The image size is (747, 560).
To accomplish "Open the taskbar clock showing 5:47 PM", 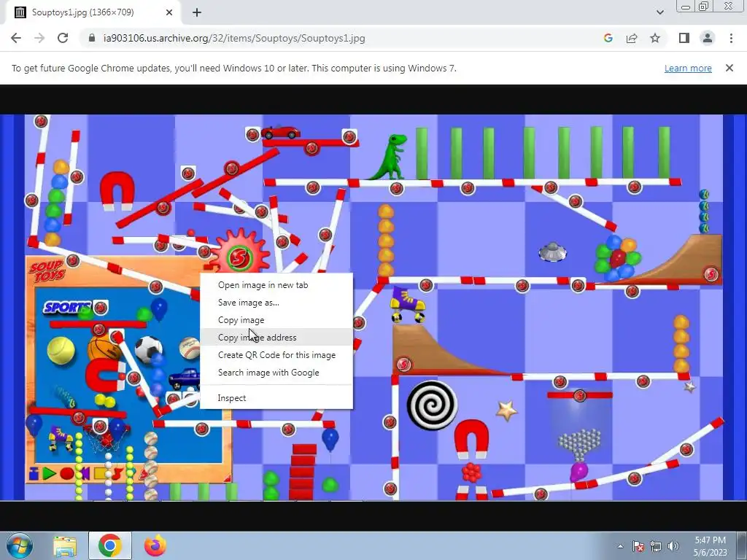I will pos(711,546).
